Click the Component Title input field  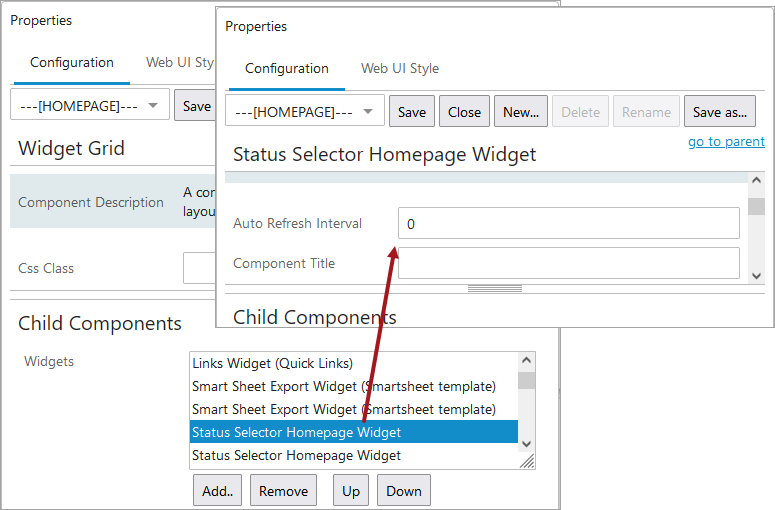(568, 264)
